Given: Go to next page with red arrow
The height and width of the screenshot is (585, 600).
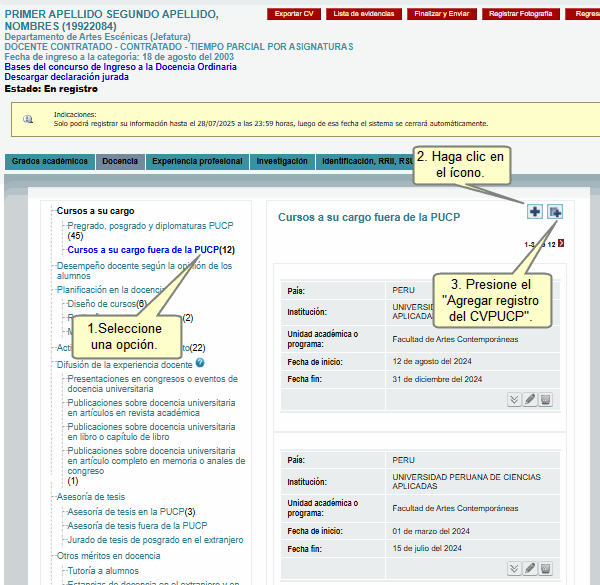Looking at the screenshot, I should [x=561, y=243].
